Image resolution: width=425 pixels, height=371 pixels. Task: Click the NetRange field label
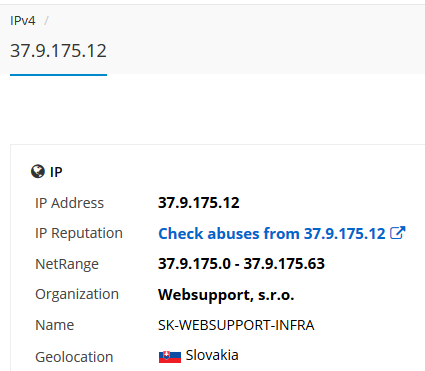67,264
